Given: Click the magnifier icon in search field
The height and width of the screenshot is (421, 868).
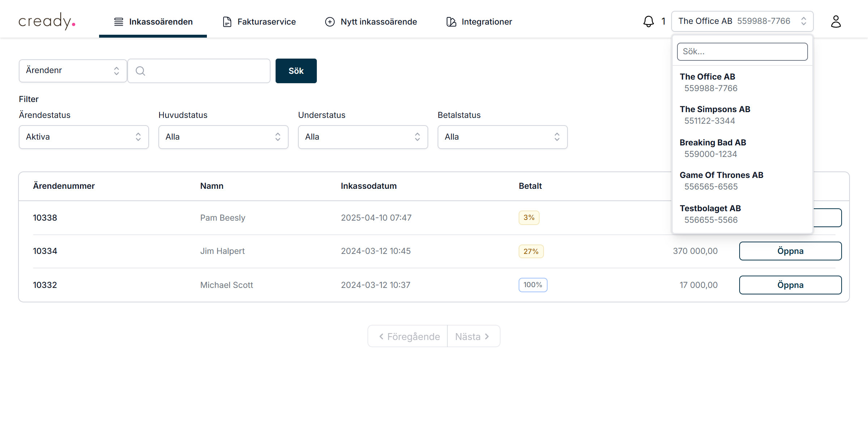Looking at the screenshot, I should (140, 71).
